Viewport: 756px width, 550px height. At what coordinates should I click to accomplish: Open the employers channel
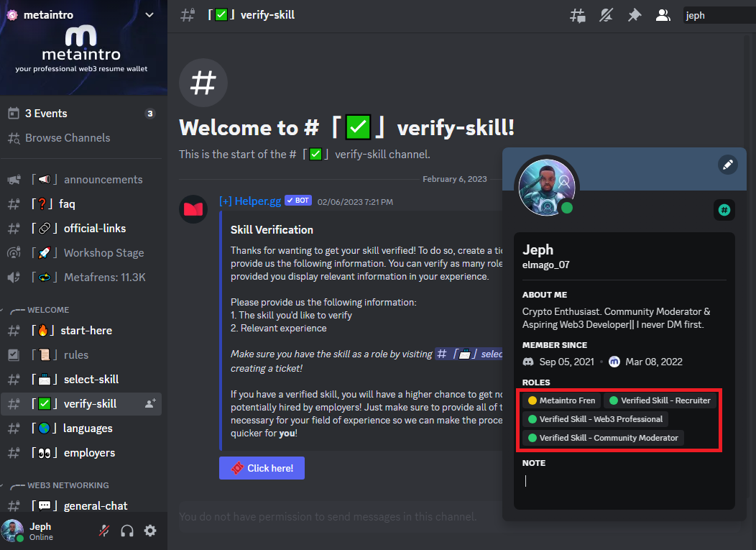pos(81,453)
